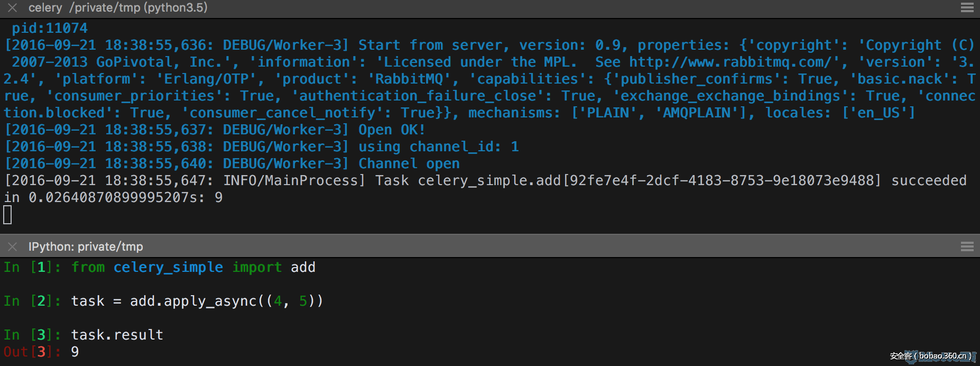The width and height of the screenshot is (980, 366).
Task: Click the task.result command text
Action: point(117,335)
